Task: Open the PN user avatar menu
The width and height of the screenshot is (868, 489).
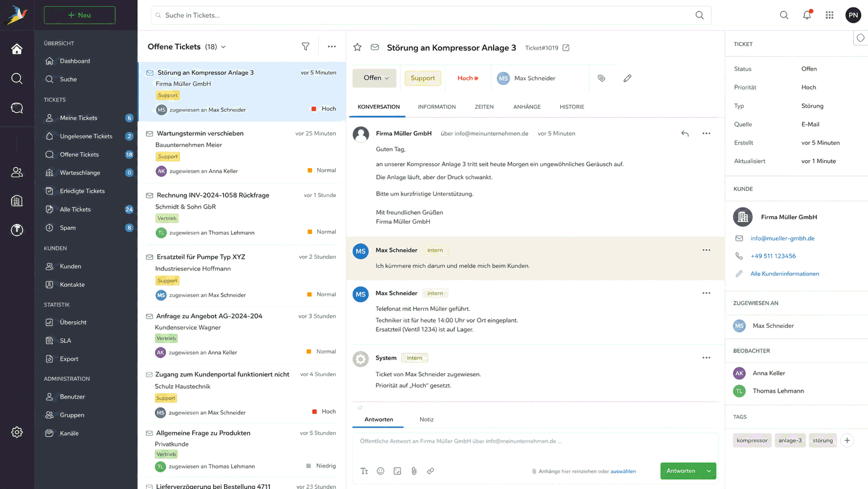Action: 853,15
